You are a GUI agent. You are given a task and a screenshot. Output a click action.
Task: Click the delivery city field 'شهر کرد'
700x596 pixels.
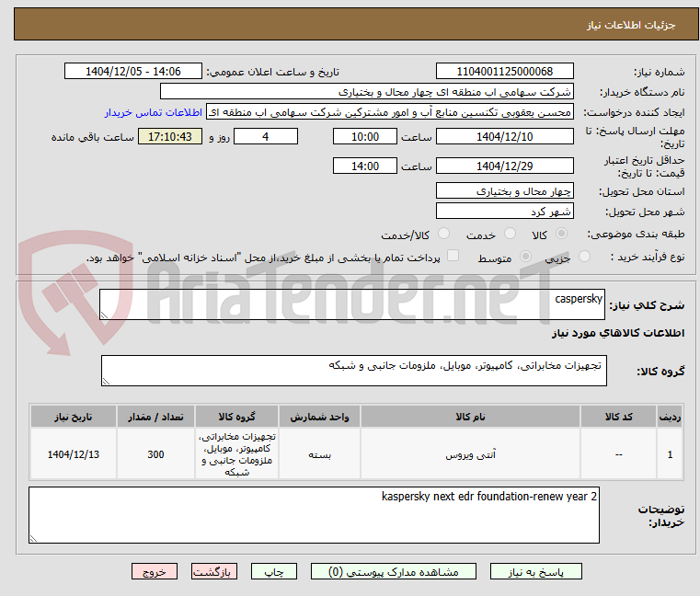point(504,211)
